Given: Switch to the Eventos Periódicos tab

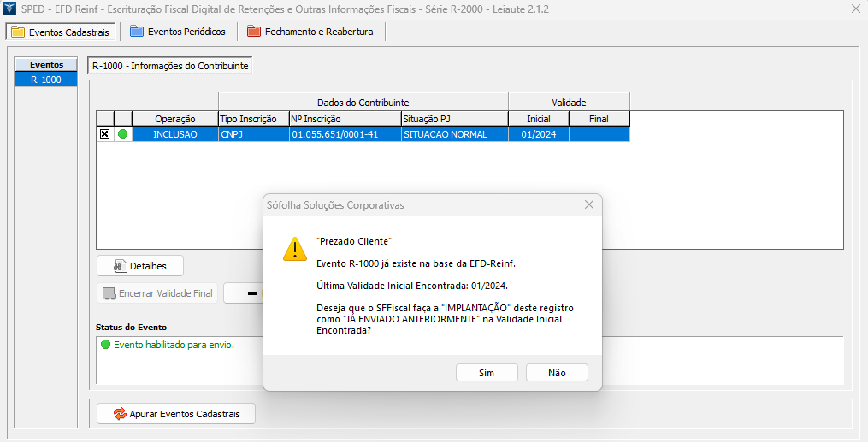Looking at the screenshot, I should 178,32.
